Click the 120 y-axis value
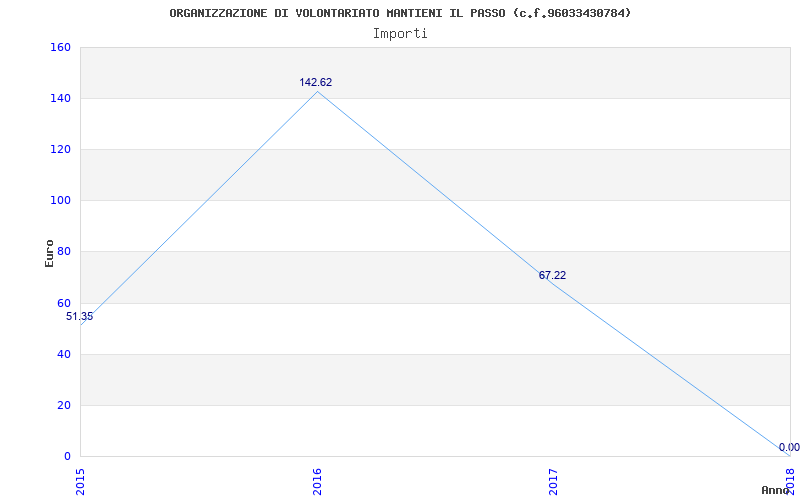This screenshot has width=800, height=500. [x=60, y=149]
